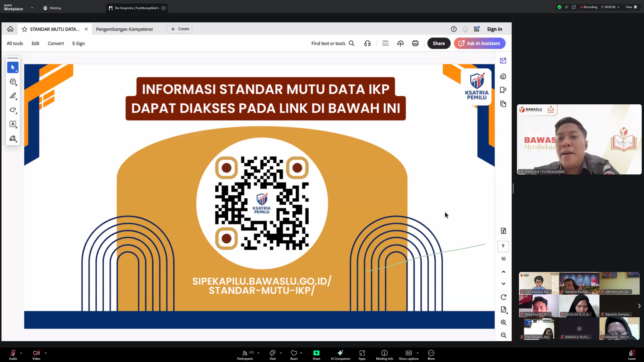Click the notification bell icon
The width and height of the screenshot is (644, 362).
click(465, 29)
